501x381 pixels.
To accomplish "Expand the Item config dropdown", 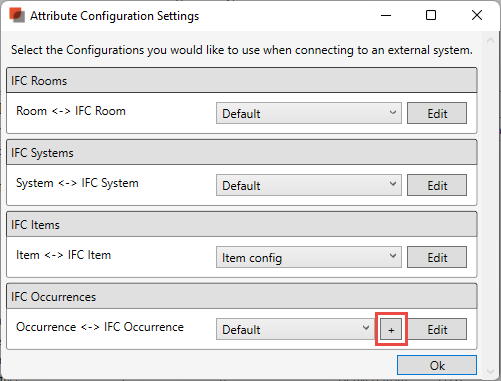I will pyautogui.click(x=309, y=257).
